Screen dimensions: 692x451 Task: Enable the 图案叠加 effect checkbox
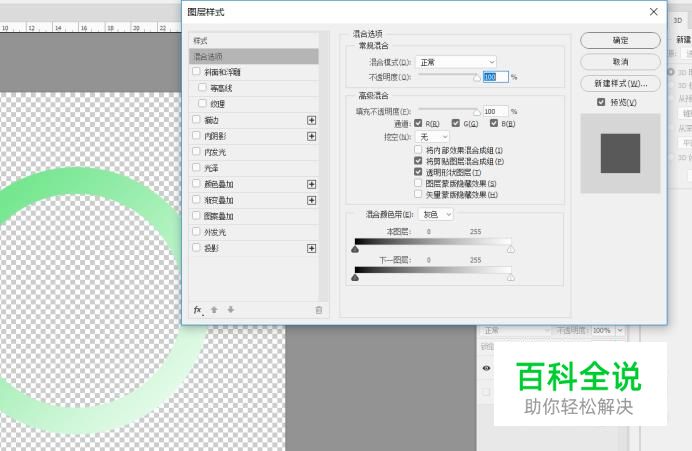point(196,216)
